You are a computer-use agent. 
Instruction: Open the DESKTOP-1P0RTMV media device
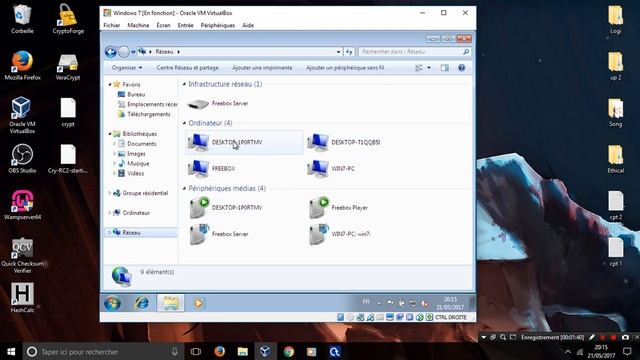[x=226, y=207]
